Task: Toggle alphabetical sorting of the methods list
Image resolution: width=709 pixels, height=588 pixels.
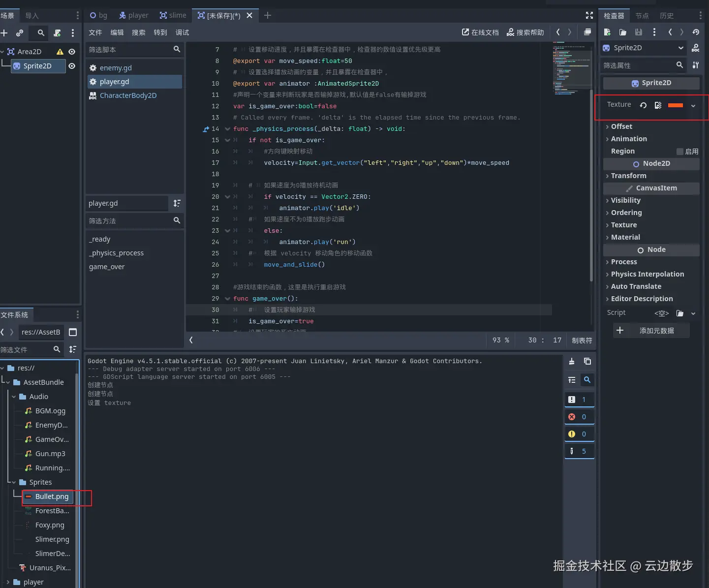Action: 177,203
